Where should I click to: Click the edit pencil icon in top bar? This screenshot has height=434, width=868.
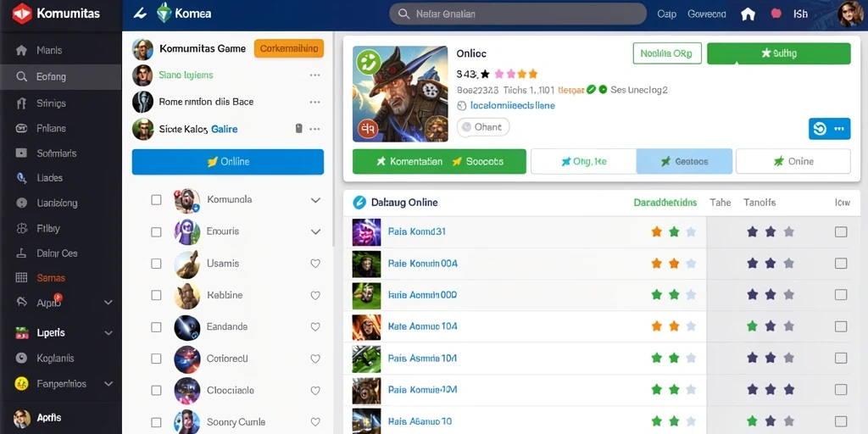[140, 14]
